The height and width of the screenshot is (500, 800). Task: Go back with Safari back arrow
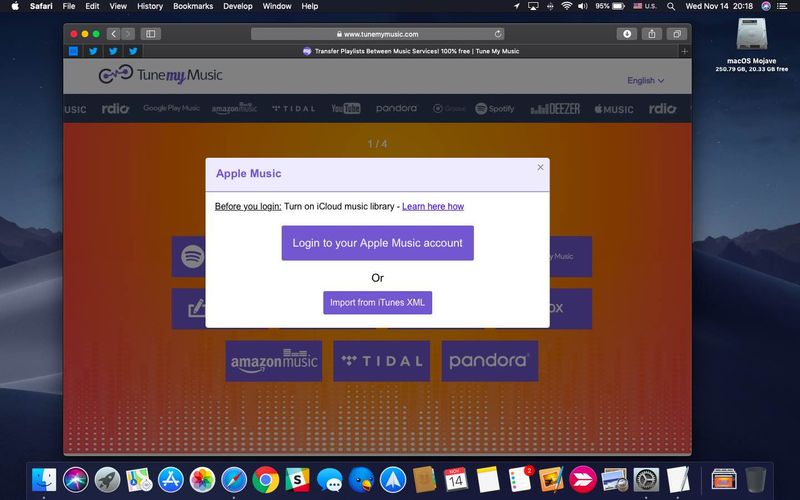tap(113, 34)
